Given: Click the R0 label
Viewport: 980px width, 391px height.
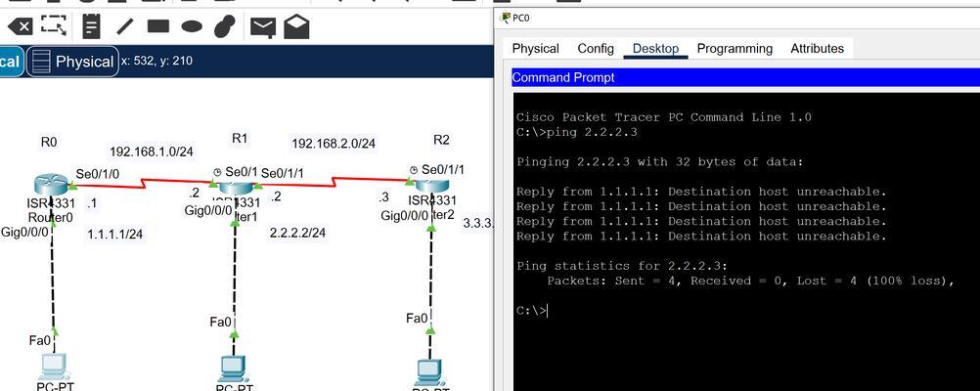Looking at the screenshot, I should point(49,142).
